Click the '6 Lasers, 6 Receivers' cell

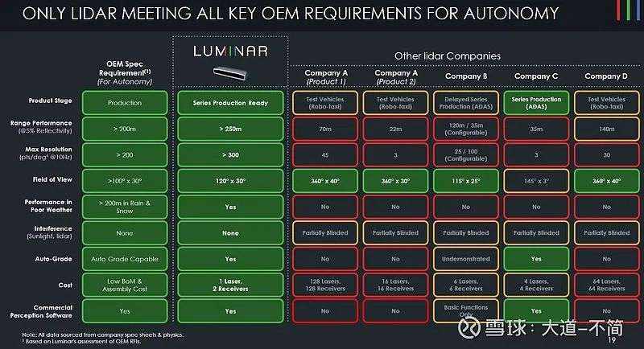pyautogui.click(x=466, y=285)
